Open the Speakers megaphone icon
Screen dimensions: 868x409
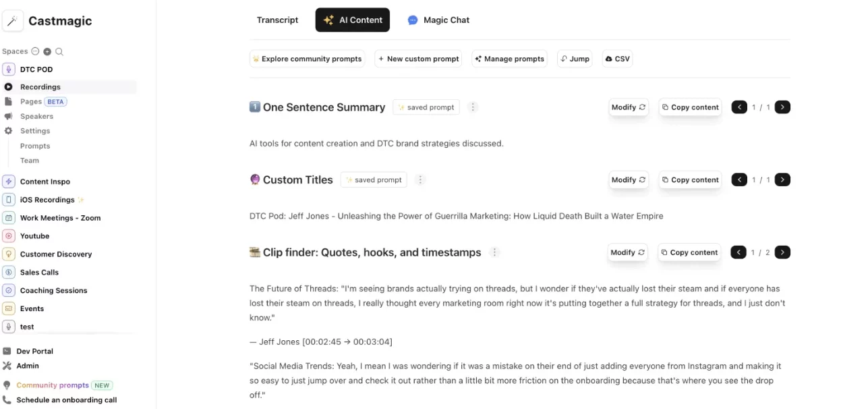coord(8,116)
